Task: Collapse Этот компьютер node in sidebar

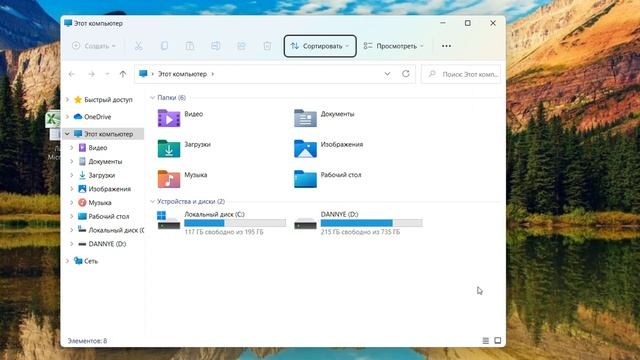Action: [x=67, y=134]
